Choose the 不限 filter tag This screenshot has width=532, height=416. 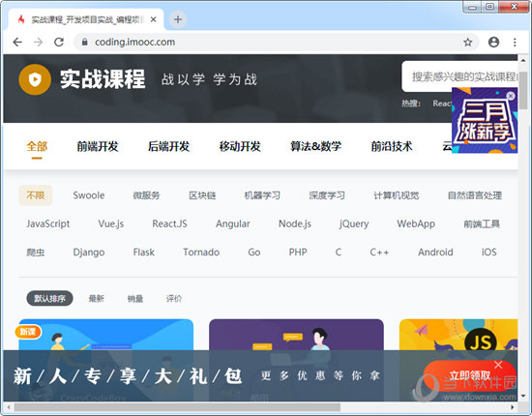36,195
